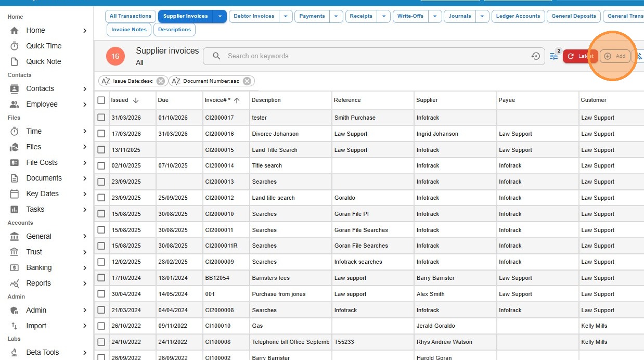Tick checkbox for invoice BB12054
Viewport: 644px width, 360px height.
pos(101,278)
